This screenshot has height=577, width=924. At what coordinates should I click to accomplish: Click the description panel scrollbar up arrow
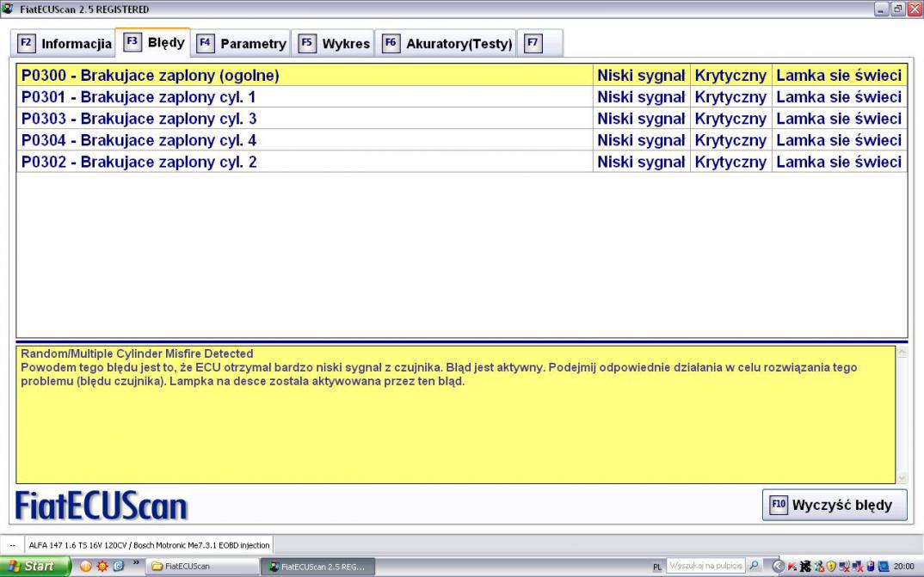902,353
